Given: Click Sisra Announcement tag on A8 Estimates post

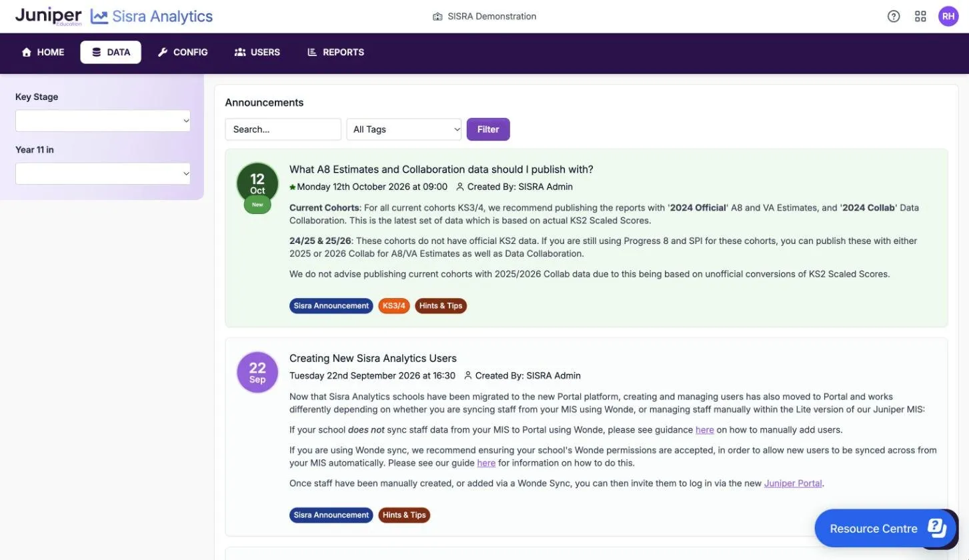Looking at the screenshot, I should coord(331,306).
